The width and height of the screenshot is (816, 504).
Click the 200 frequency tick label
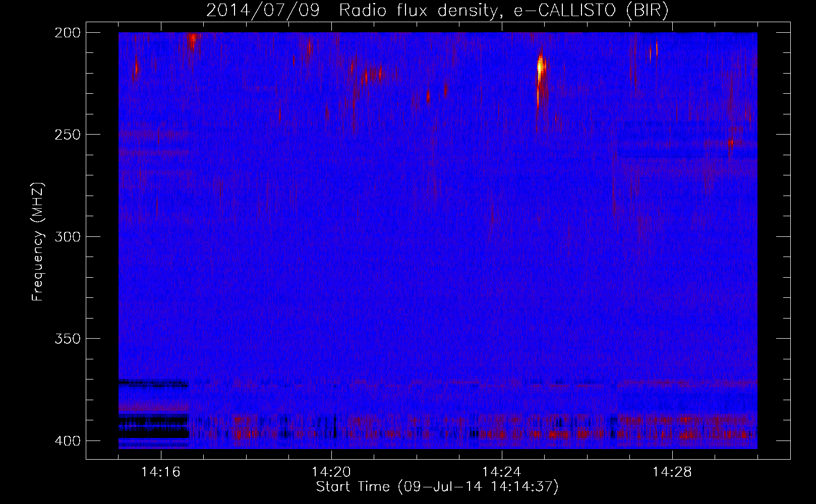67,33
